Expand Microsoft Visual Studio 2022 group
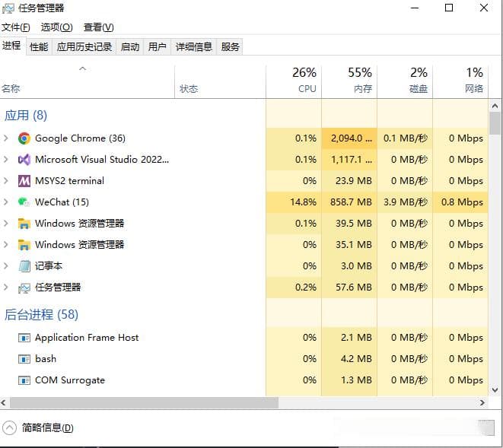The image size is (503, 448). 6,160
